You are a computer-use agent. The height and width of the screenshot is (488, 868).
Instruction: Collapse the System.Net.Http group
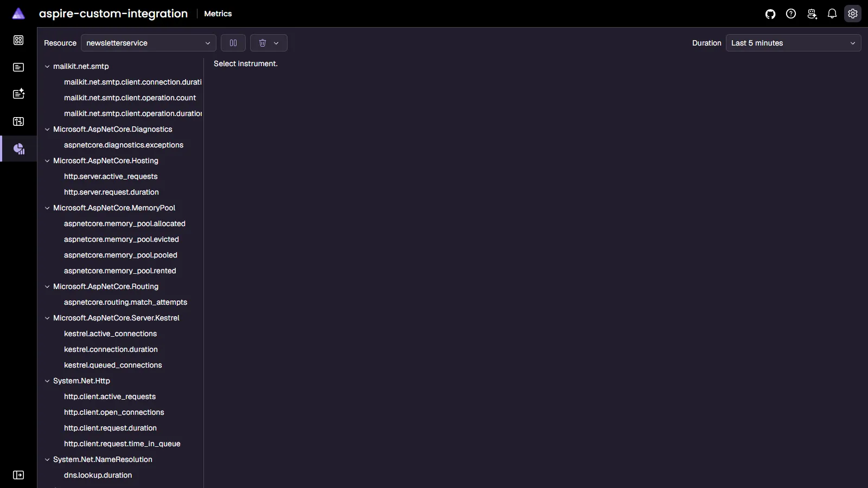(47, 381)
